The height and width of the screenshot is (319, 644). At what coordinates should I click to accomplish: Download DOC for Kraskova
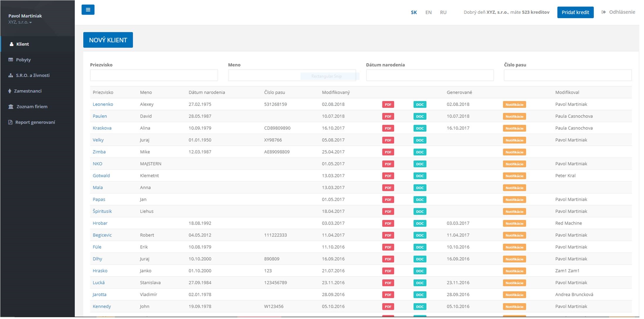[420, 128]
